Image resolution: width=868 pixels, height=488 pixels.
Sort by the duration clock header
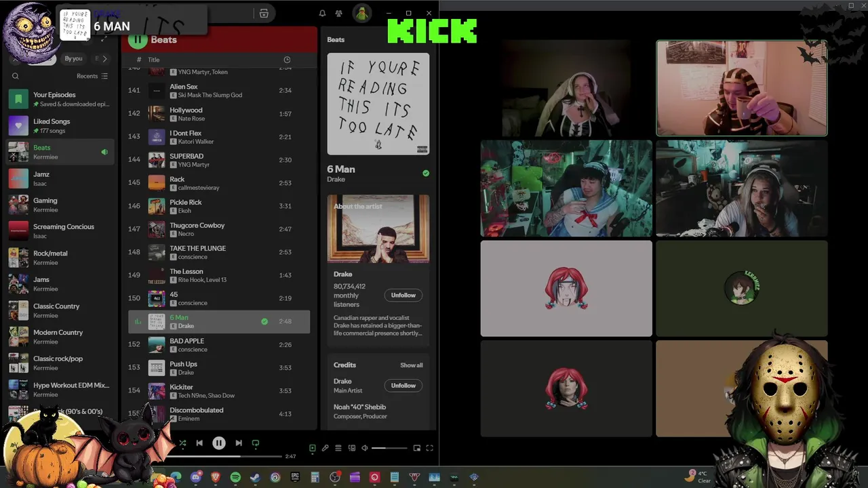pos(287,60)
